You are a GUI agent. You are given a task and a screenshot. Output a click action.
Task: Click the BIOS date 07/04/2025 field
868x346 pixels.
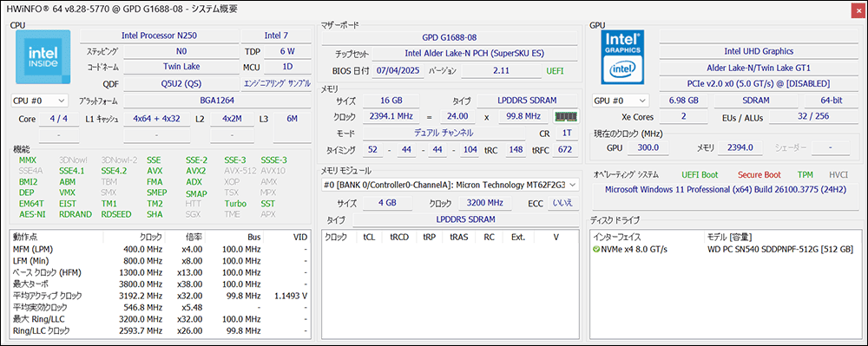[x=398, y=71]
